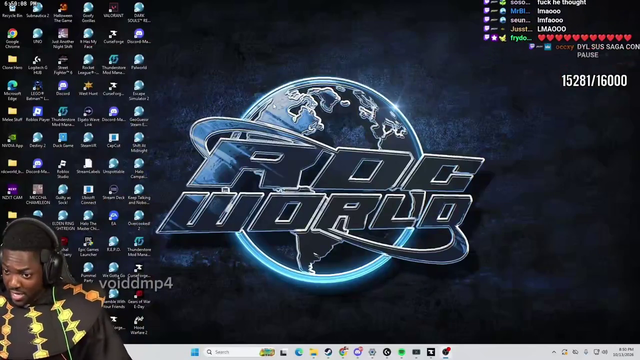The image size is (640, 360).
Task: Open Google Chrome desktop icon
Action: pos(12,38)
